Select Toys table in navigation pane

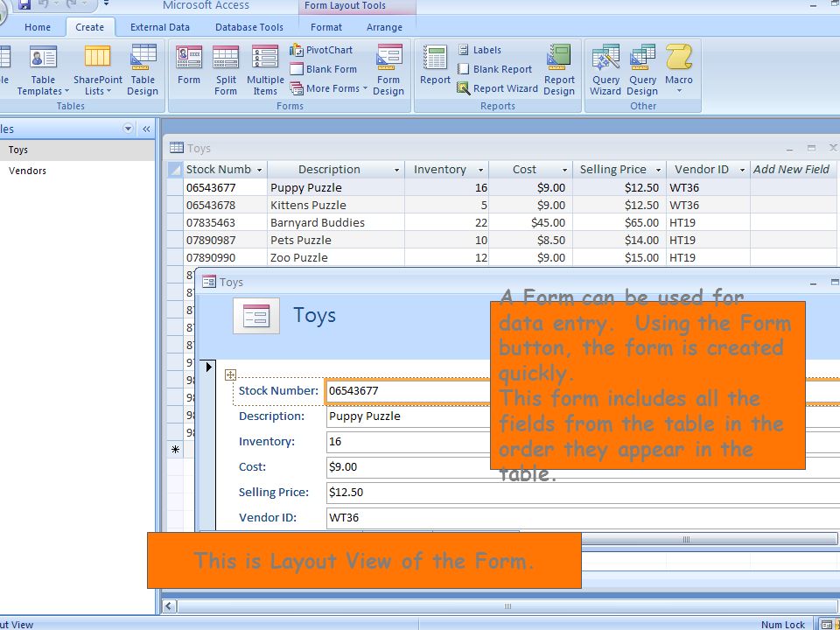tap(77, 150)
